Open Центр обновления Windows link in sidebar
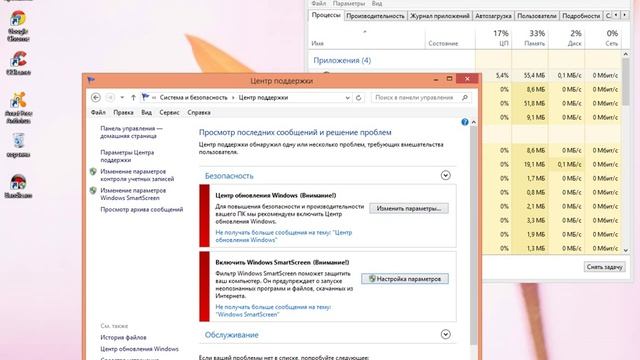Screen dimensions: 640x360 point(139,349)
